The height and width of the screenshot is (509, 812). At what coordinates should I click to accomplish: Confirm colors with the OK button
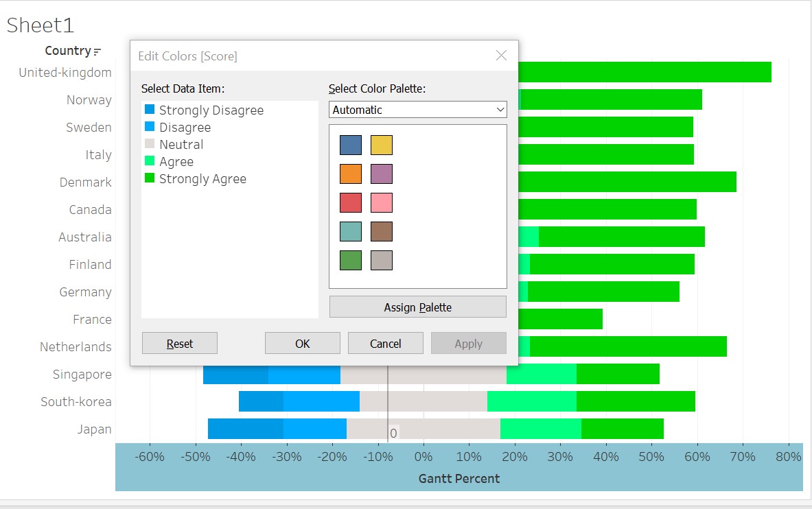[303, 344]
